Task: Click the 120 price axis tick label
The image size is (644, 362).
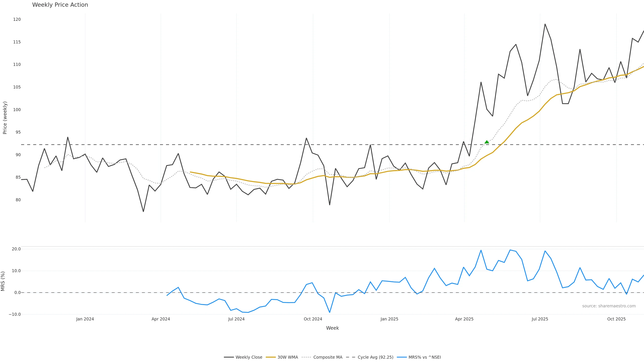Action: point(17,19)
